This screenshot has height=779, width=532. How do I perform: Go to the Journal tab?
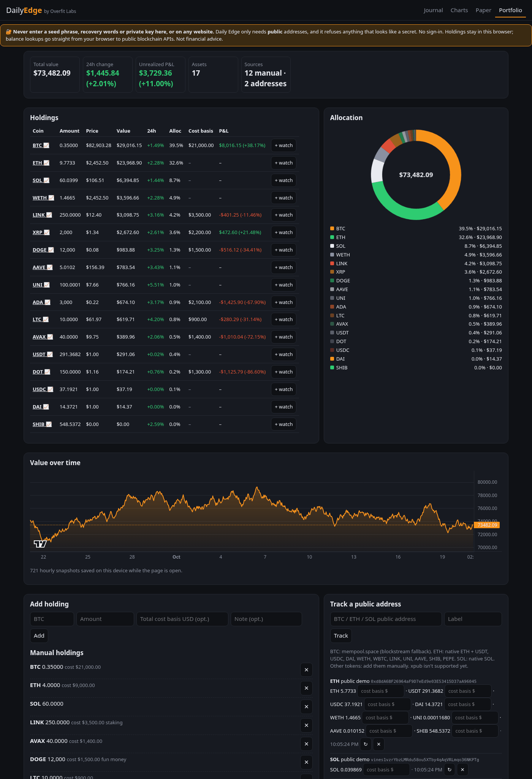433,10
